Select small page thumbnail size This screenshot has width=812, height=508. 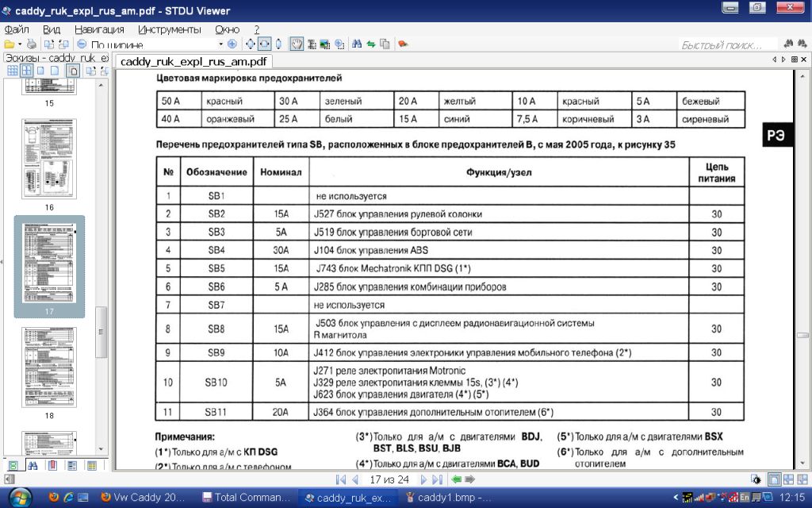click(40, 71)
